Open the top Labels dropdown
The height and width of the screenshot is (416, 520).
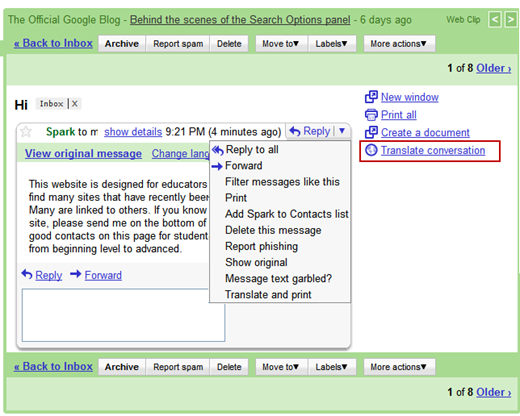332,44
